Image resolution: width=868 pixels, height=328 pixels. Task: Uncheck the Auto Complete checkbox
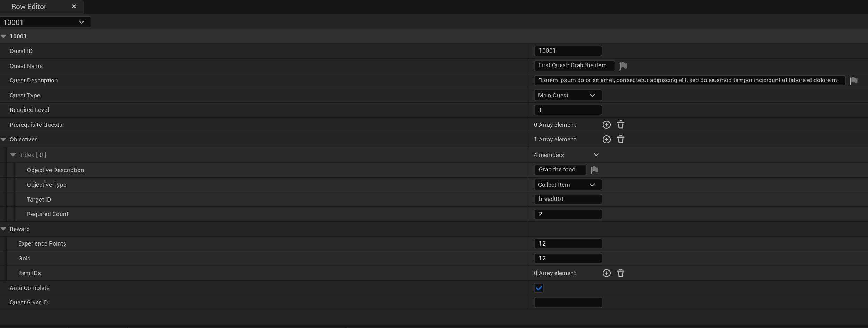point(539,288)
